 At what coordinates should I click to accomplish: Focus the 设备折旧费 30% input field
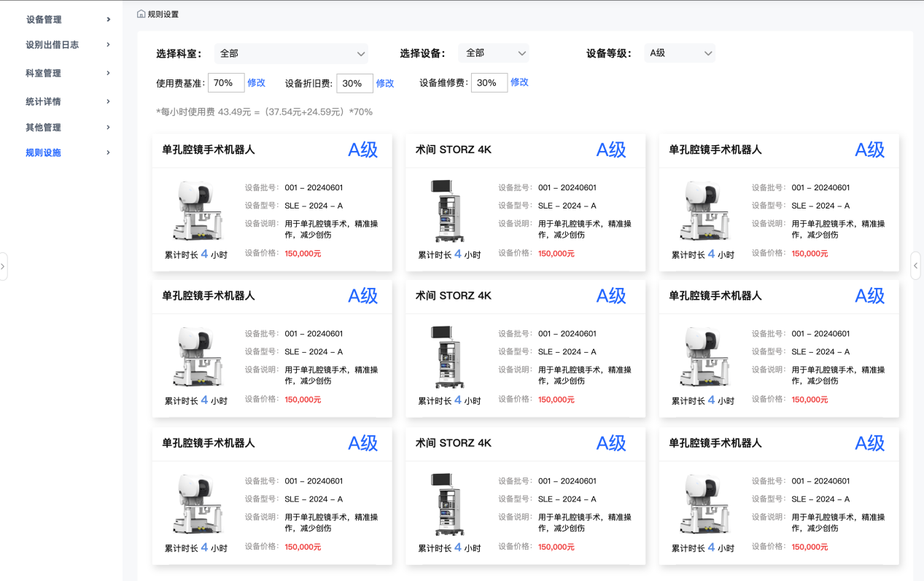pyautogui.click(x=354, y=83)
